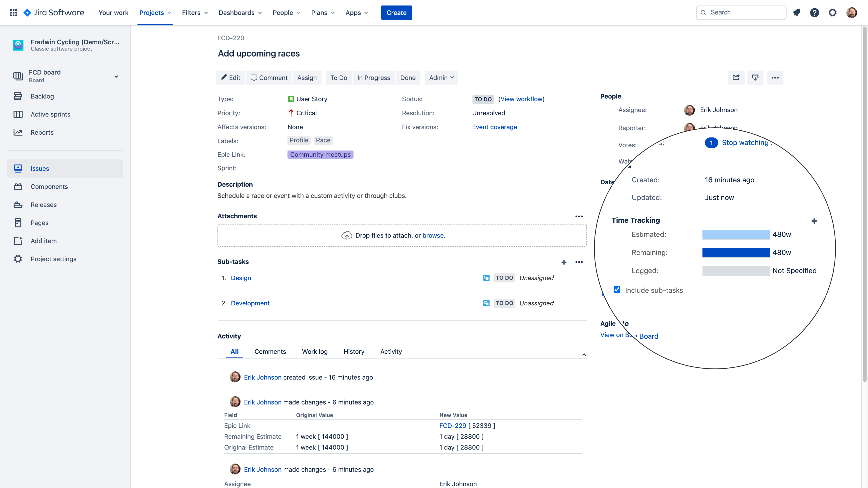Open the help question mark icon
868x488 pixels.
pos(815,12)
